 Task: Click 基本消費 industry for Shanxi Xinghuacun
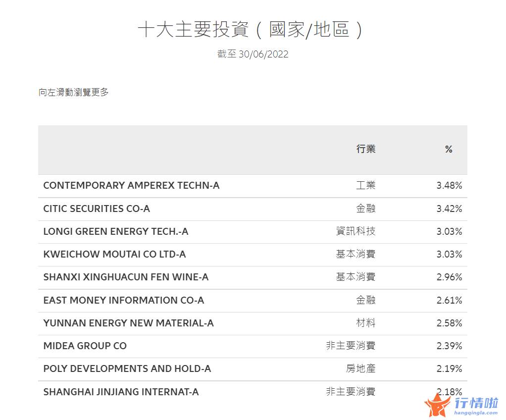tap(355, 277)
